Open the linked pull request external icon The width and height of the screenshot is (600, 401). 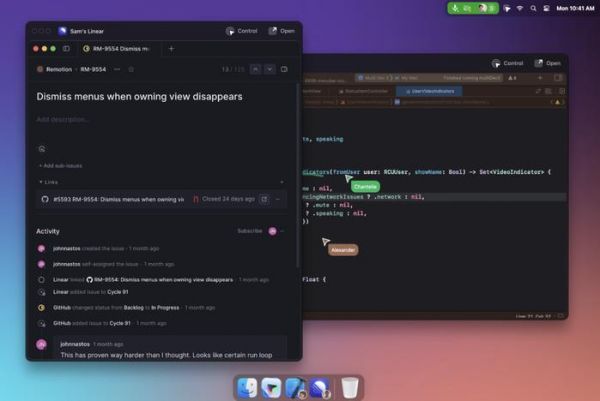264,199
